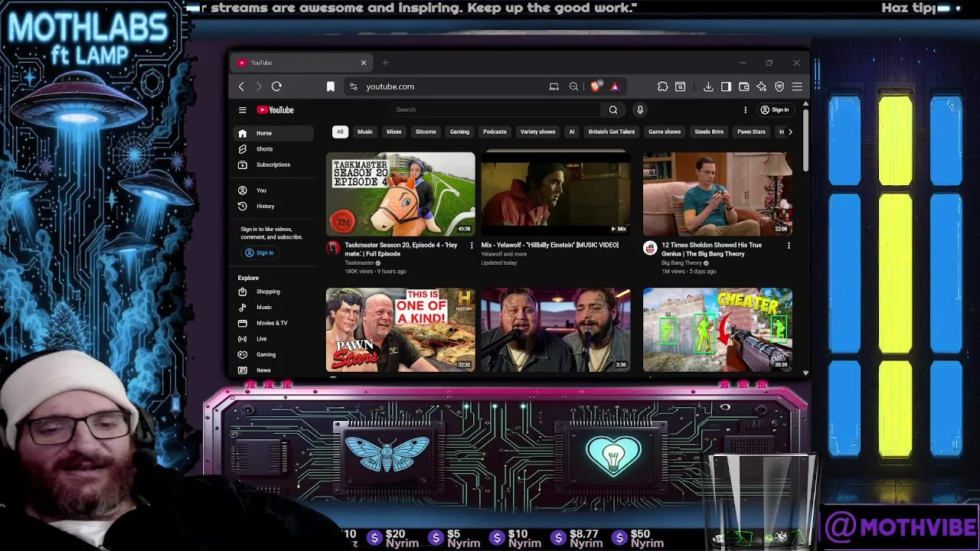Open Taskmaster Season 20 Episode 4 thumbnail
Viewport: 980px width, 551px height.
[x=400, y=194]
